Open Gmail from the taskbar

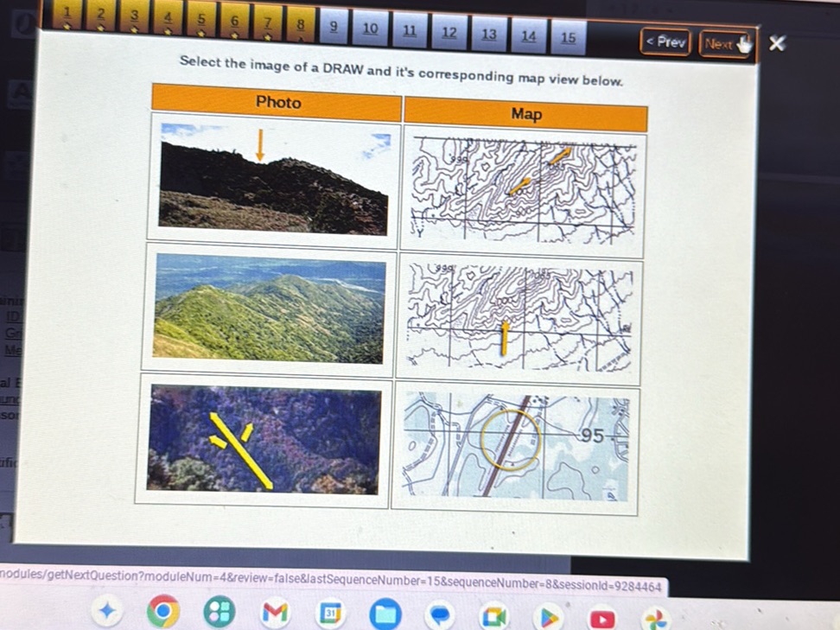275,614
